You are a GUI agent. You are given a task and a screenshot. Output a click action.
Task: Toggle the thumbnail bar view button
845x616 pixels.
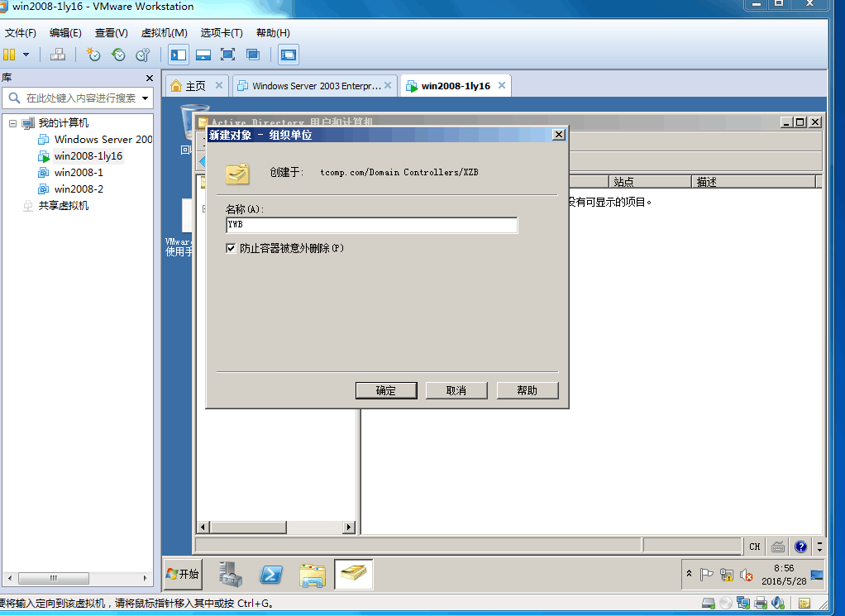[203, 55]
